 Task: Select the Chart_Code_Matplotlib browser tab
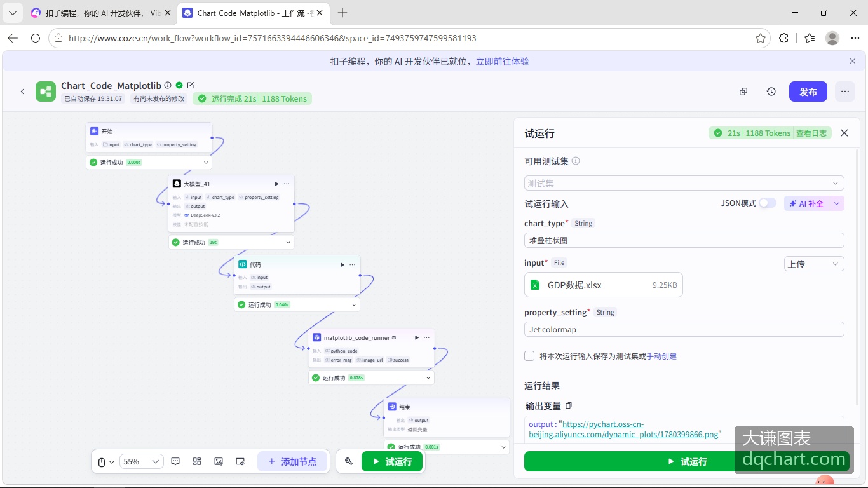(252, 13)
